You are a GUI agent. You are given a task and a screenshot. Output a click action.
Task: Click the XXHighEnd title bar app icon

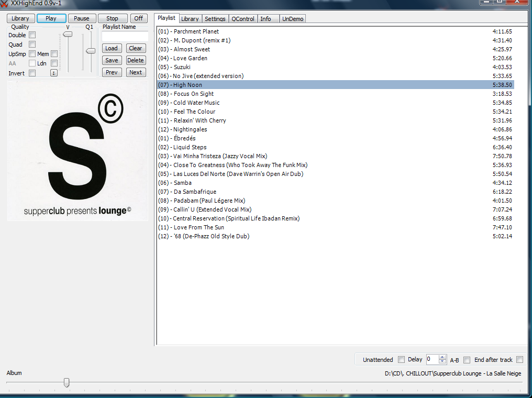coord(4,3)
